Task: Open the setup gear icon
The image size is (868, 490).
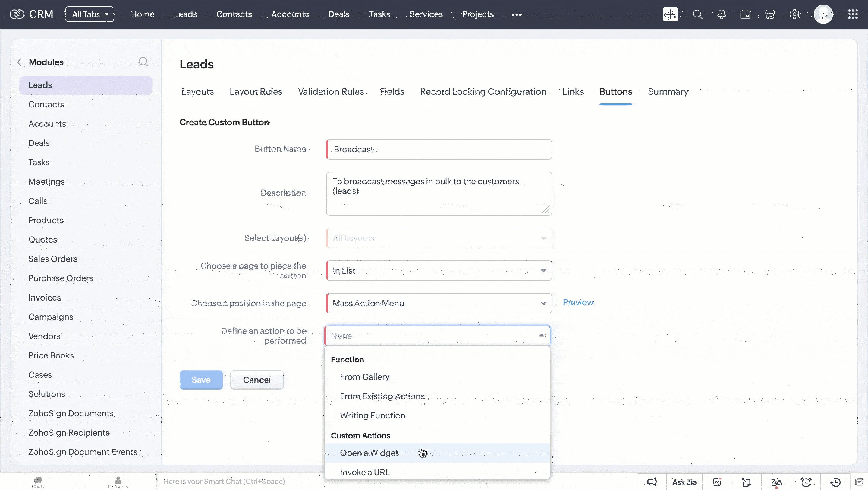Action: coord(794,14)
